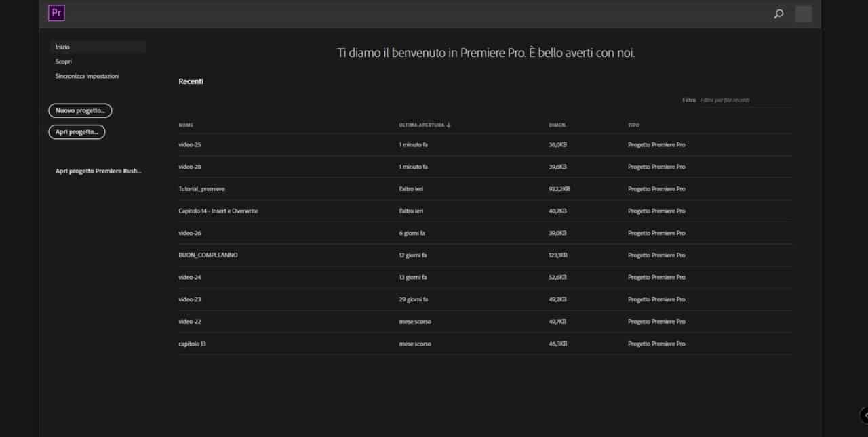Click the Apri progetto button

[77, 132]
